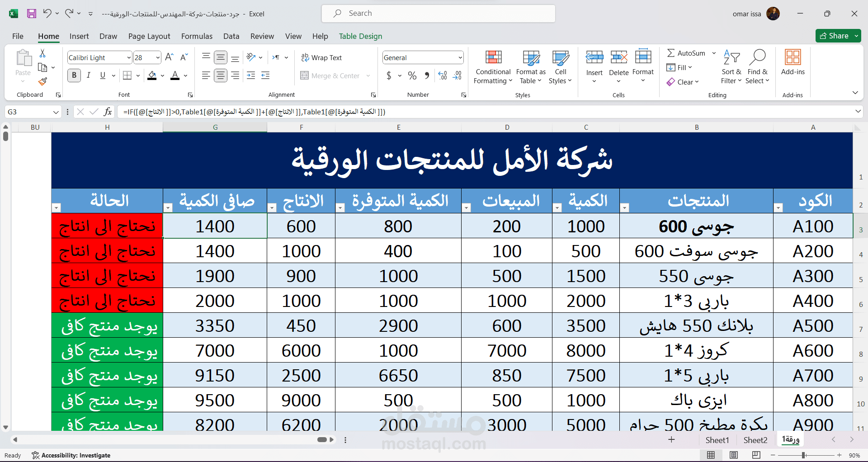Open the General number format dropdown
Image resolution: width=868 pixels, height=462 pixels.
(x=460, y=57)
